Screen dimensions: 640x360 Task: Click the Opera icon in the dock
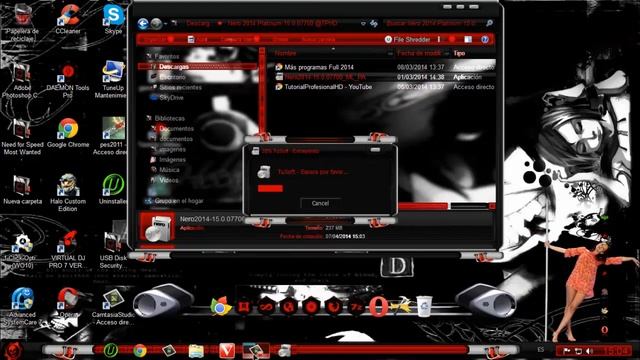click(x=378, y=307)
